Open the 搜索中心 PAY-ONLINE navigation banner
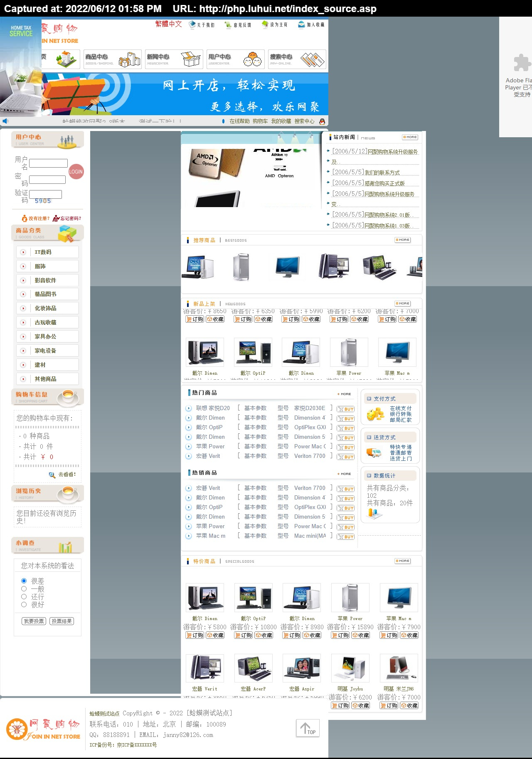Viewport: 532px width, 759px height. point(297,59)
